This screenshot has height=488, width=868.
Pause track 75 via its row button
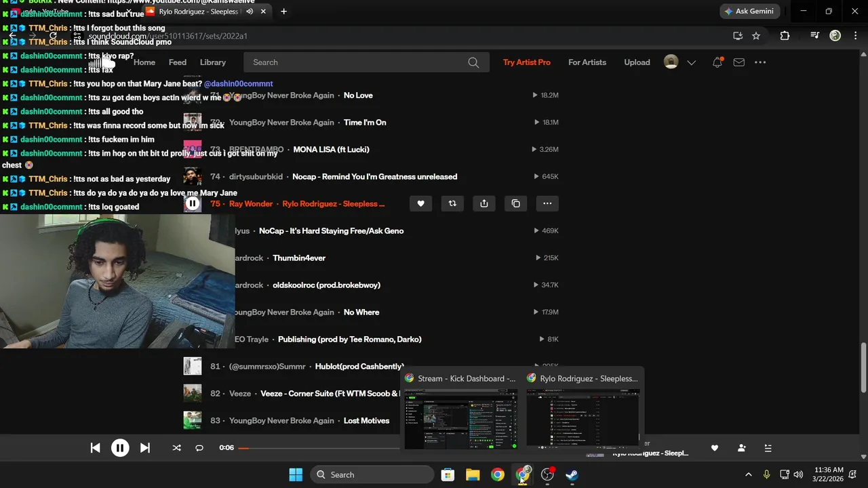(193, 203)
